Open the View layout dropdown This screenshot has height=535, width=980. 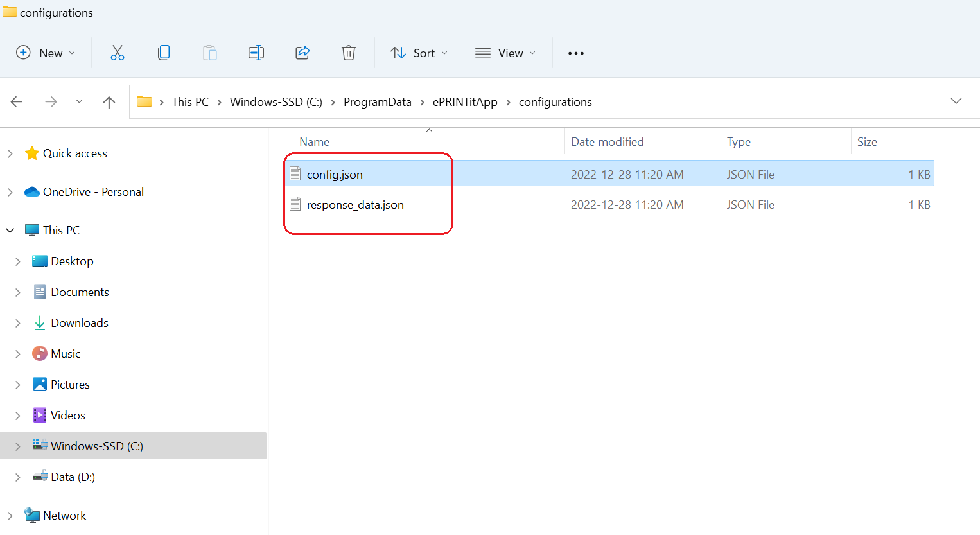coord(505,53)
